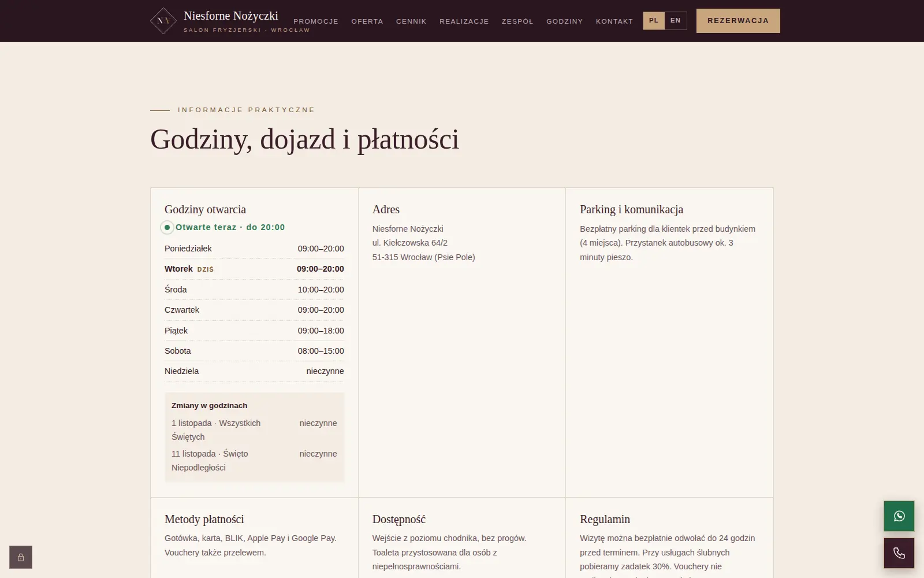Open the Kontakt menu item
The width and height of the screenshot is (924, 578).
click(x=614, y=21)
